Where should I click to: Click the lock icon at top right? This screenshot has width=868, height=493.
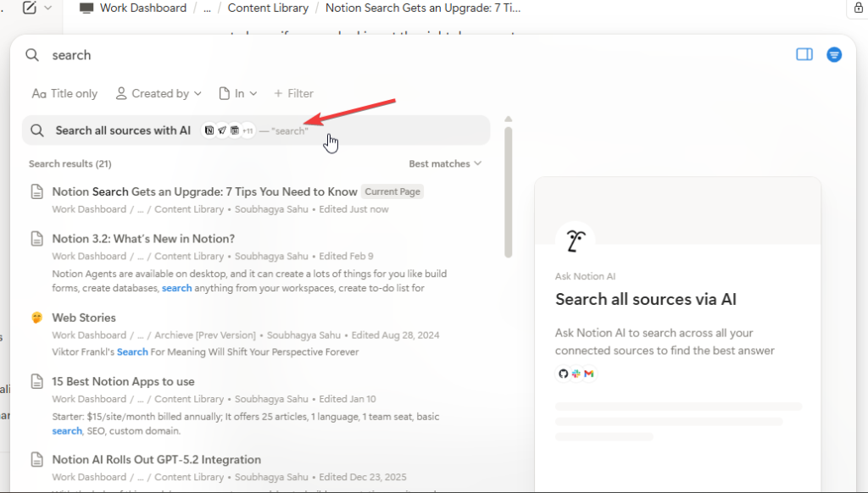[x=857, y=8]
